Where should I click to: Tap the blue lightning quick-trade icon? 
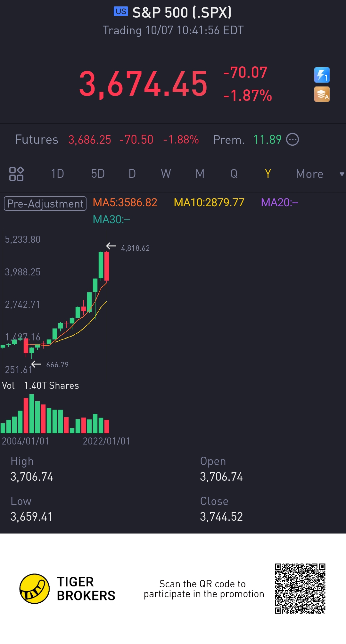pyautogui.click(x=322, y=75)
